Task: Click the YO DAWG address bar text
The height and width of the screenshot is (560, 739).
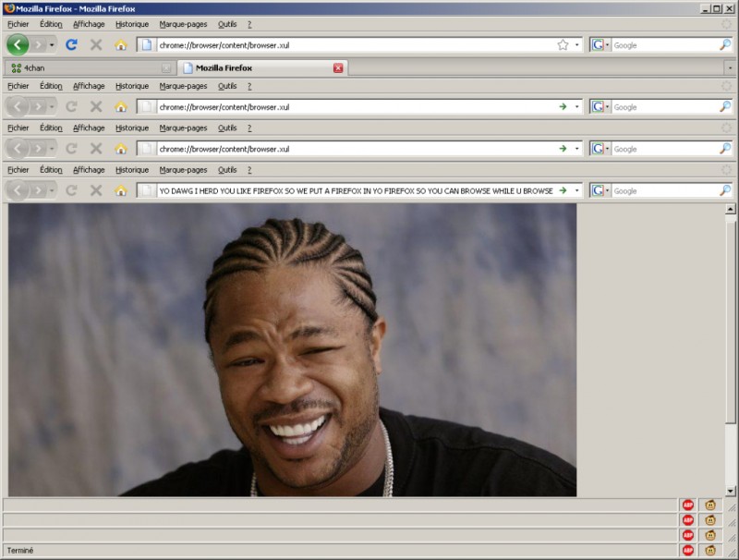Action: click(356, 190)
